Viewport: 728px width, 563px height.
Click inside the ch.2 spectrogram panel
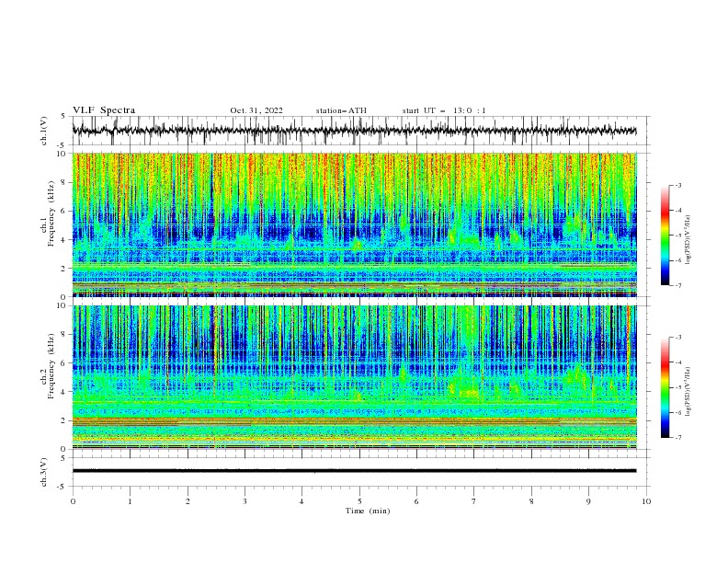[x=354, y=377]
